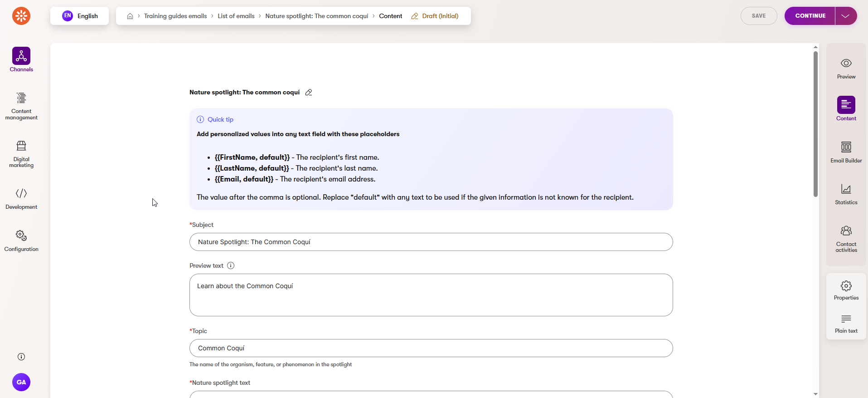The height and width of the screenshot is (398, 868).
Task: Click the pencil icon to rename email
Action: point(309,93)
